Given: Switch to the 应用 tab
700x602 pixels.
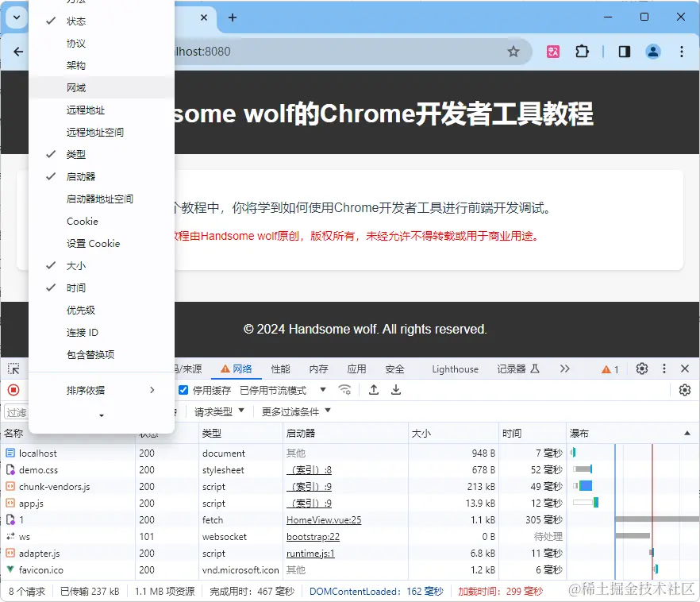Looking at the screenshot, I should 356,369.
